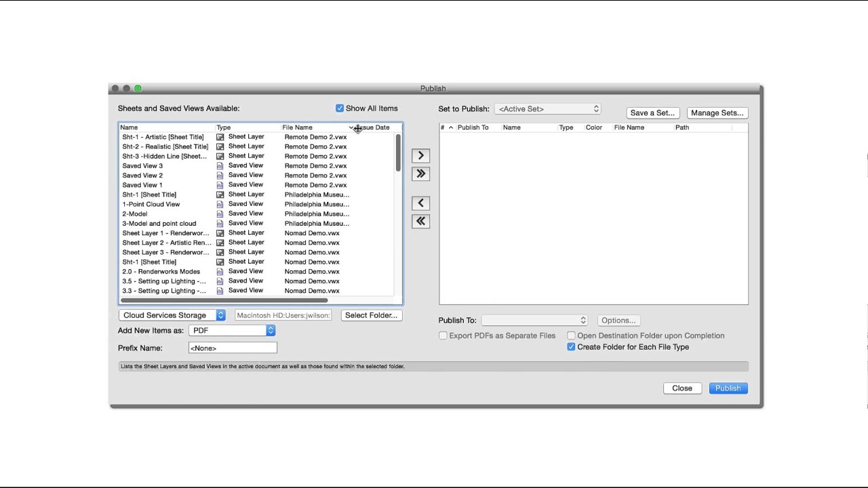Enable Export PDFs as Separate Files

coord(443,335)
